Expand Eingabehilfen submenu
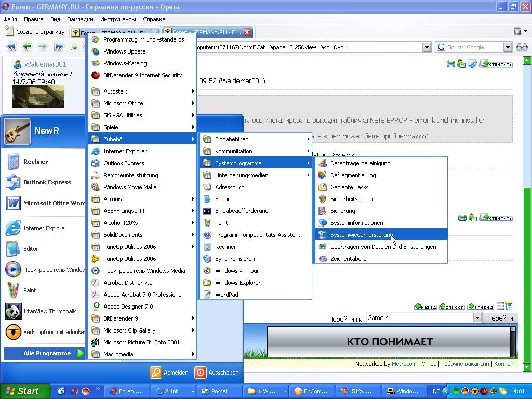This screenshot has width=532, height=399. pyautogui.click(x=256, y=139)
